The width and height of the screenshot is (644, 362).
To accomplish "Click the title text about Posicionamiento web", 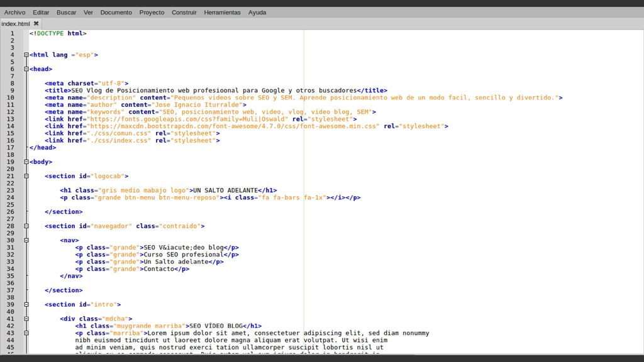I will coord(214,90).
